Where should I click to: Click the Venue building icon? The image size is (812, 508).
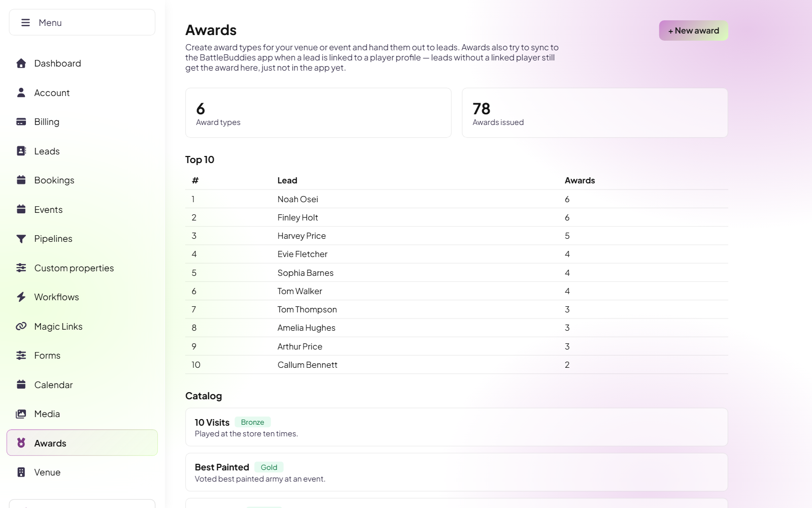pos(21,472)
